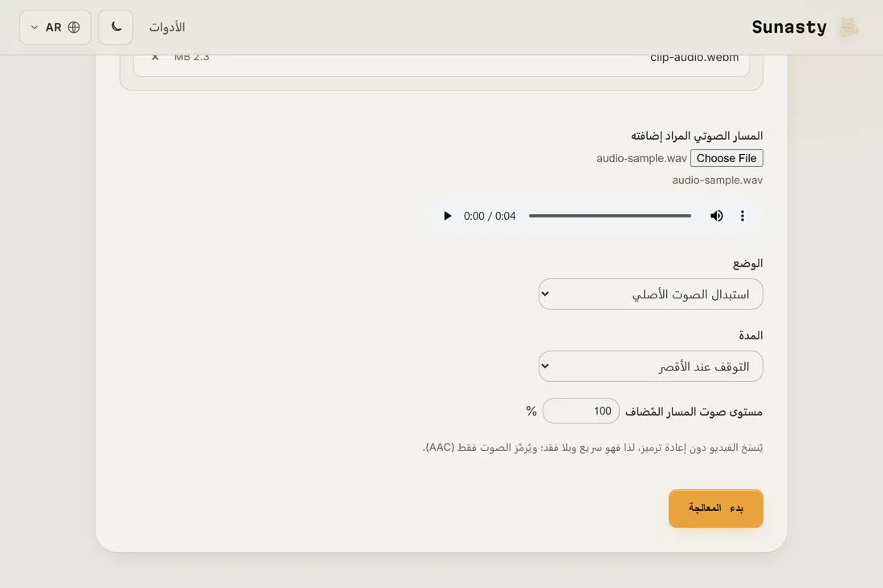Click the بدء المعالجة start processing button

(x=716, y=509)
